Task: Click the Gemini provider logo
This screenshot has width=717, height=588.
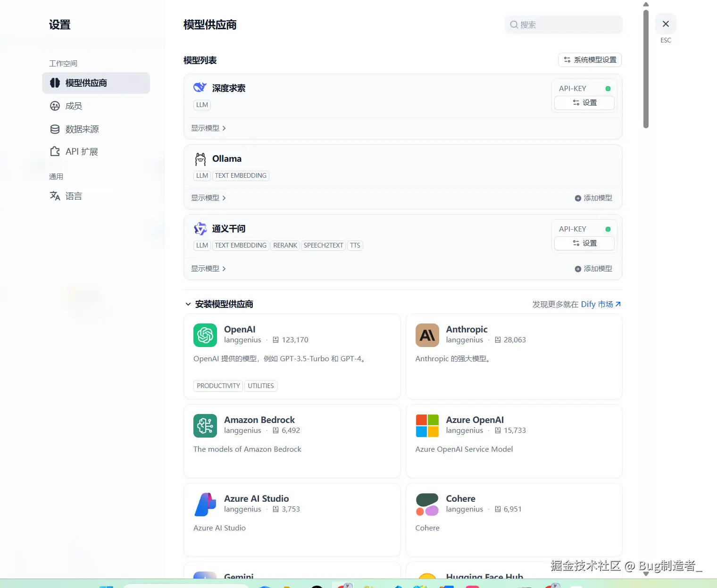Action: click(205, 576)
